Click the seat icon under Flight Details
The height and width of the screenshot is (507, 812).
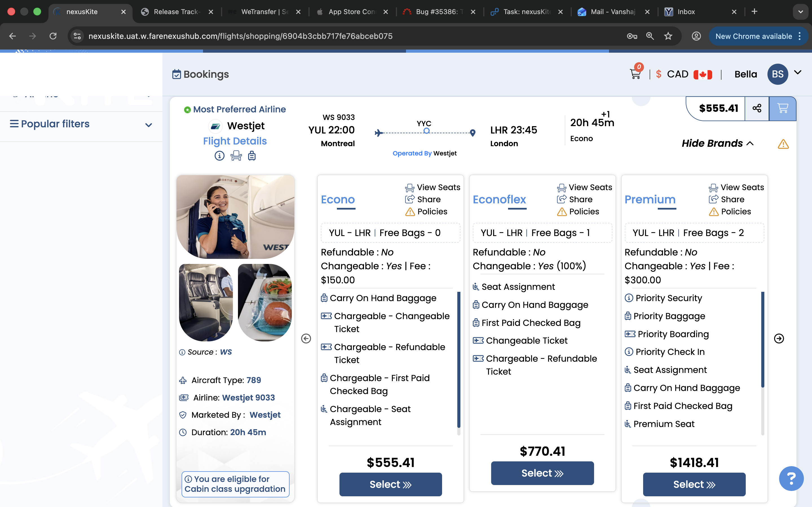pyautogui.click(x=236, y=156)
